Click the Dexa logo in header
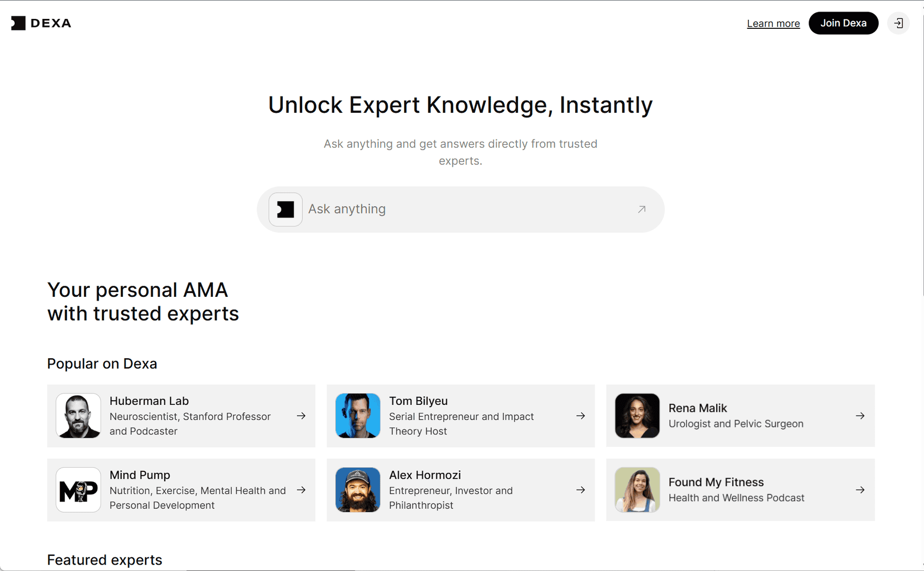Viewport: 924px width, 571px height. click(41, 23)
